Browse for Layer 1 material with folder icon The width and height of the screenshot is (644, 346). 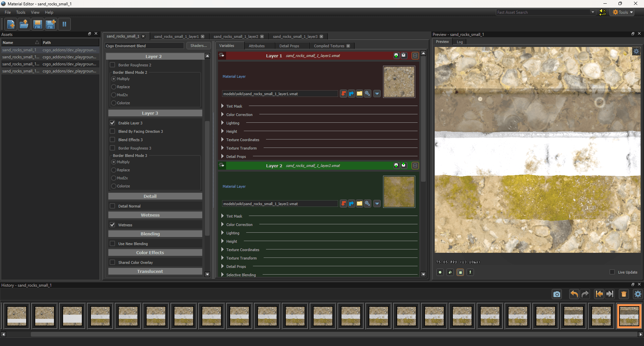[360, 94]
